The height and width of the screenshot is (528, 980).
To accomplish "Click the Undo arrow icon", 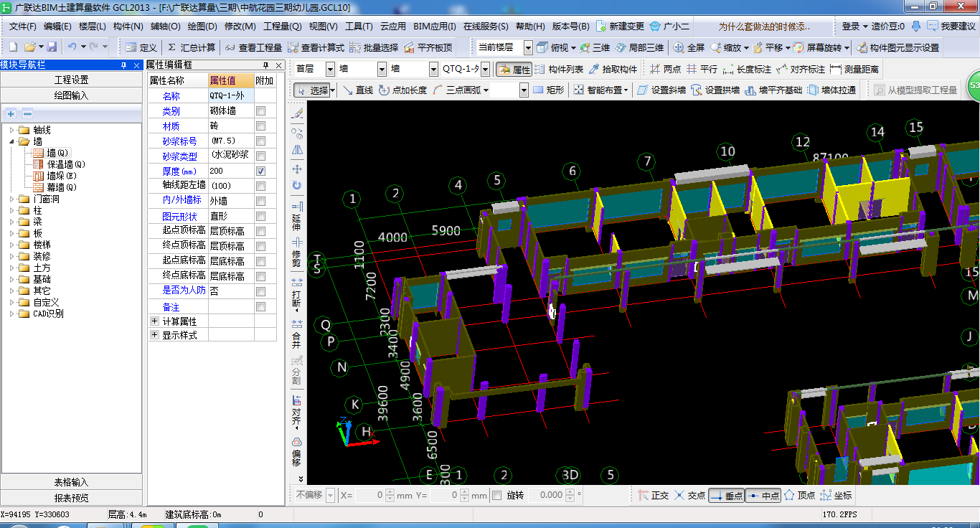I will [72, 47].
